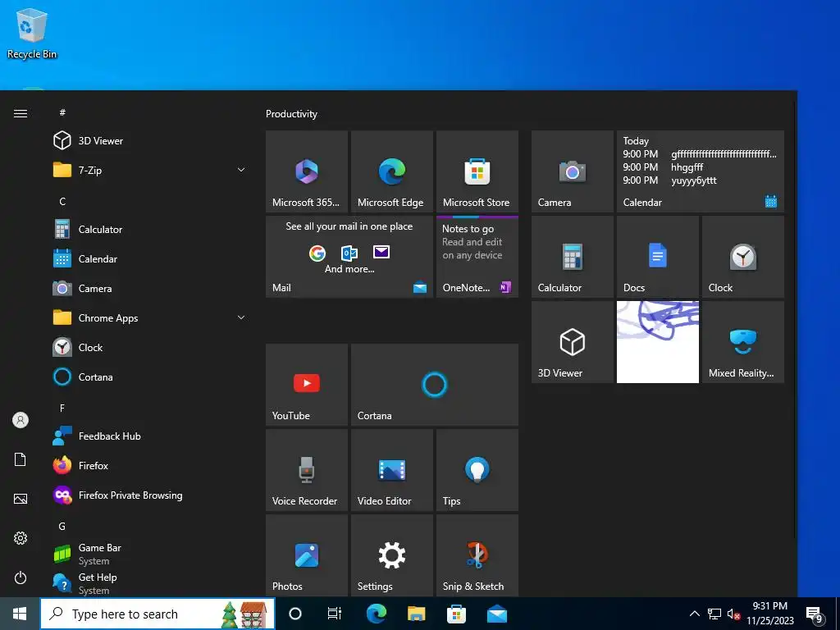Click the network icon in system tray
Viewport: 840px width, 630px height.
tap(714, 614)
